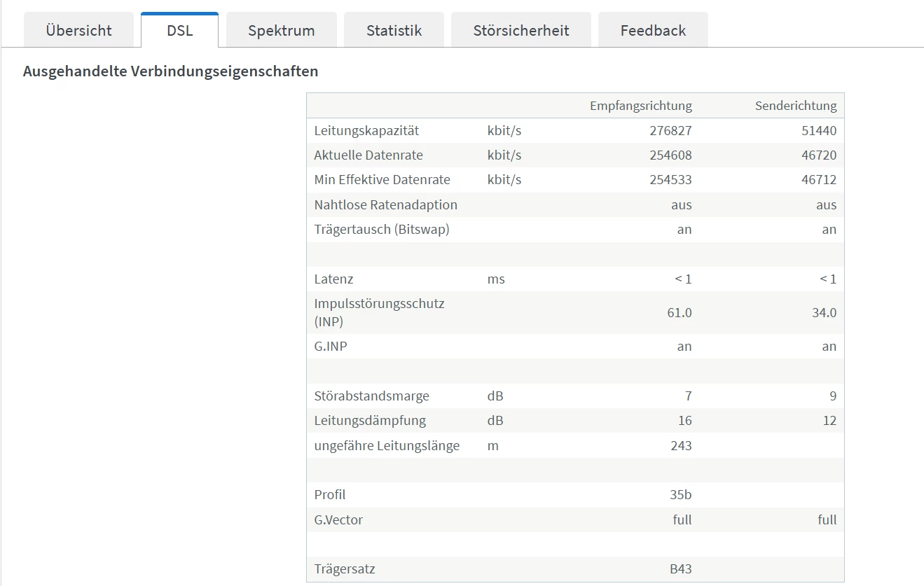Click the Senderichtung column header

pos(795,106)
